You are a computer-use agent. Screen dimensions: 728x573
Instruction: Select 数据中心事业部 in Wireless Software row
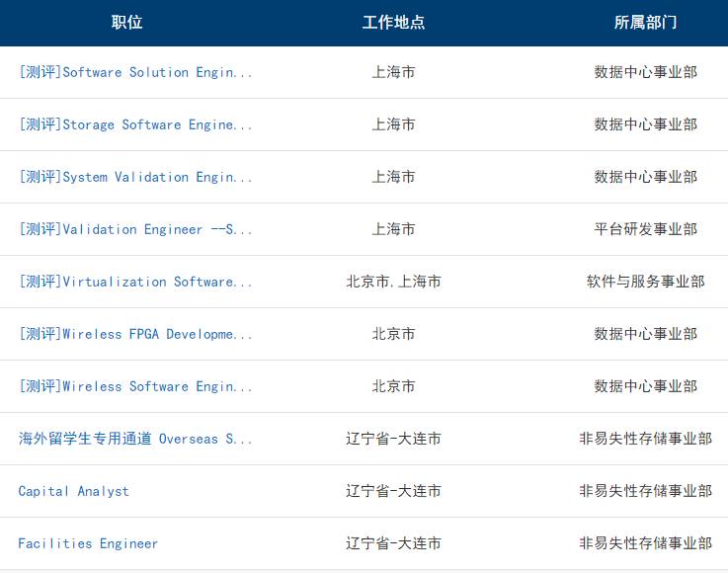(645, 387)
